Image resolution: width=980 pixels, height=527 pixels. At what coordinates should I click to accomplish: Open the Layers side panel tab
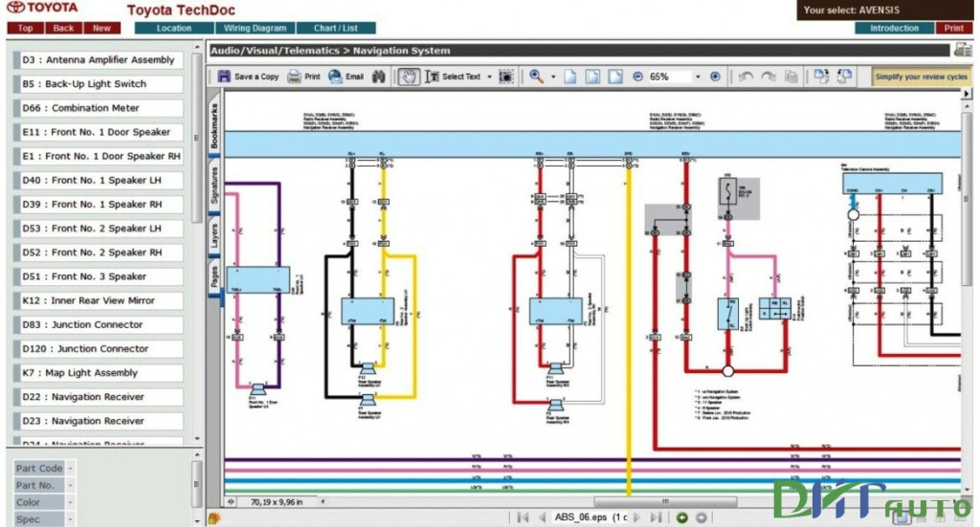214,236
